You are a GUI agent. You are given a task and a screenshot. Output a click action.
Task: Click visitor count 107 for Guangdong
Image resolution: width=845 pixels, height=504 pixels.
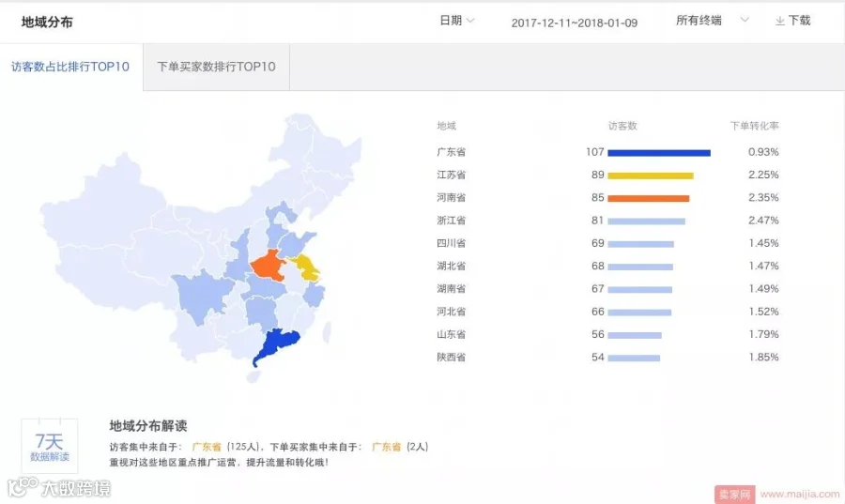coord(595,152)
